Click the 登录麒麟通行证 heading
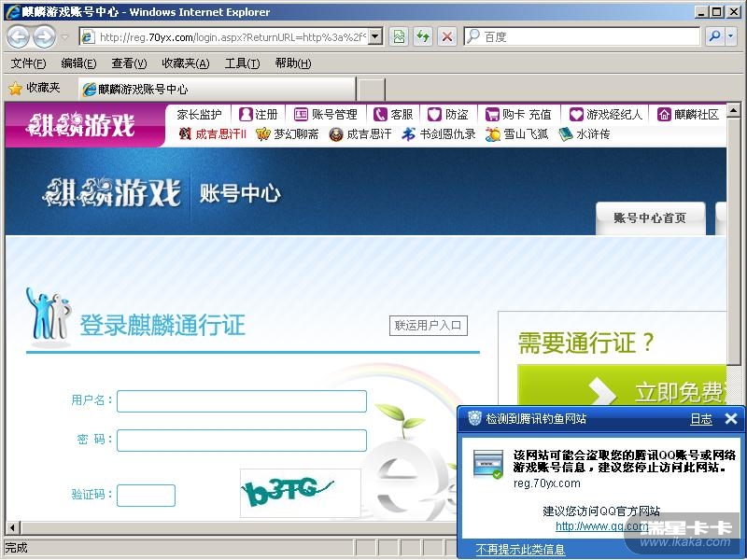 [x=162, y=325]
